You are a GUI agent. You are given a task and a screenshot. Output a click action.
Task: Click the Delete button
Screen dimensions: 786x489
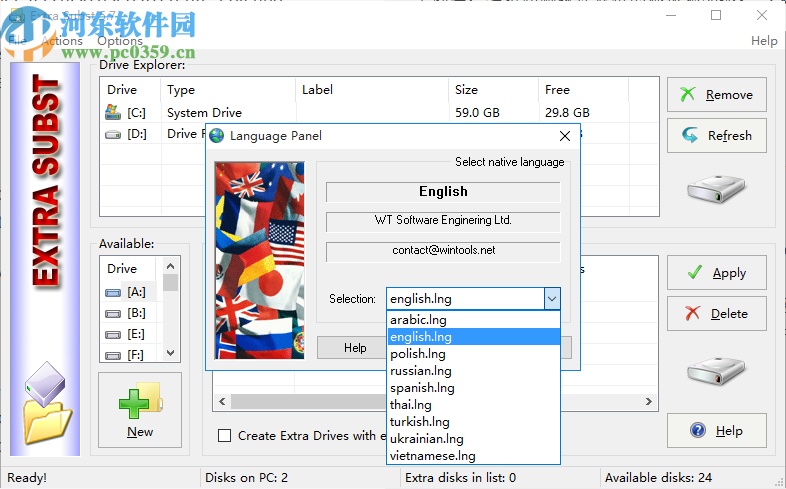click(717, 314)
